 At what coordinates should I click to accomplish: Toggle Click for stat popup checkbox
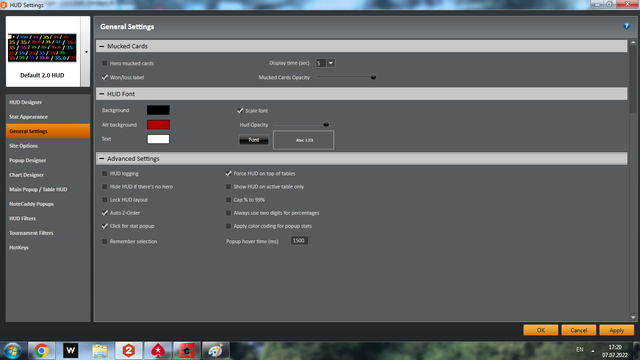tap(105, 226)
